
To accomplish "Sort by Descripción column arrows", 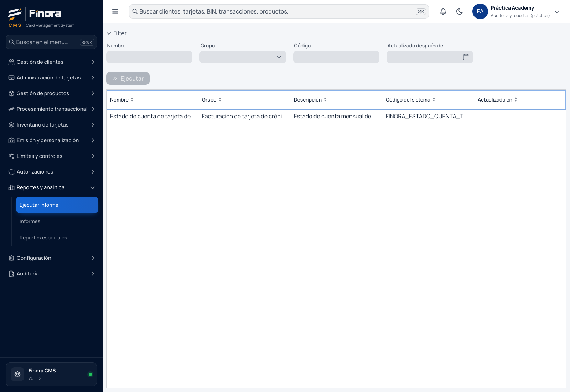I will [325, 100].
